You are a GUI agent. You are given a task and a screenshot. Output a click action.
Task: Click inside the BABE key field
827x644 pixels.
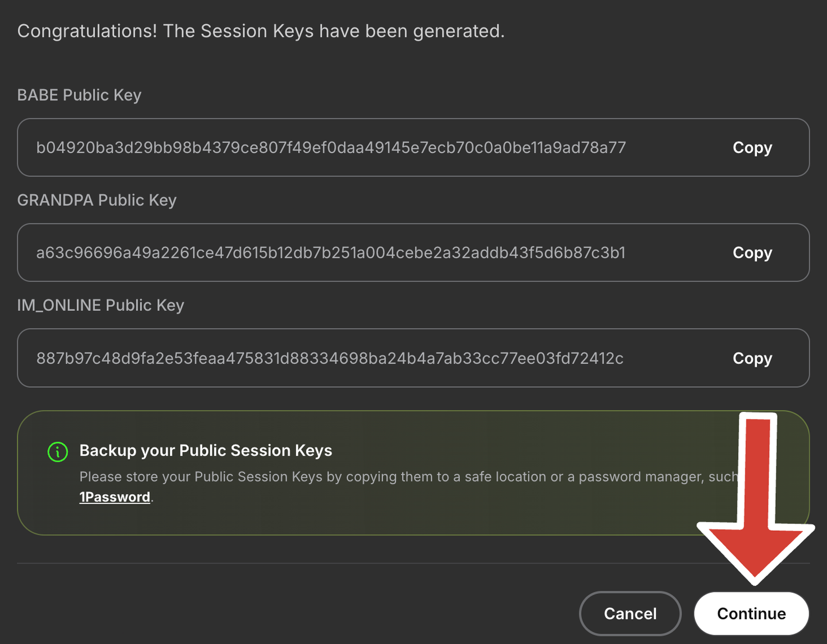click(x=331, y=148)
